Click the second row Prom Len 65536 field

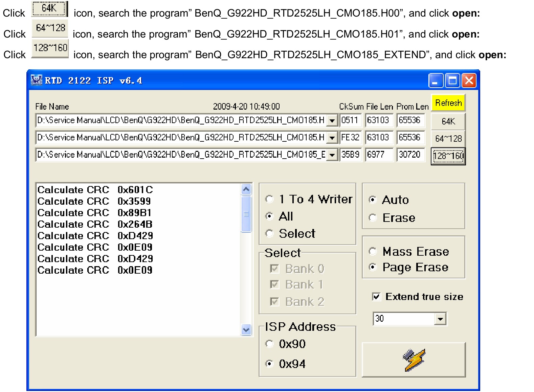pos(411,138)
